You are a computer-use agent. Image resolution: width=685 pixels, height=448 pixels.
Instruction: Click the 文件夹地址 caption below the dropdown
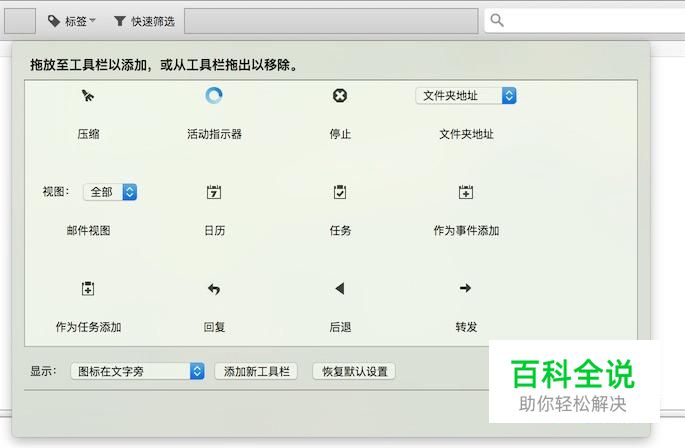click(466, 134)
